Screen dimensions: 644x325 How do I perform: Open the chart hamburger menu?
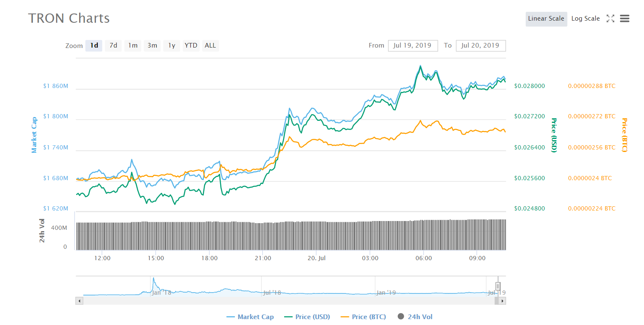pyautogui.click(x=625, y=19)
